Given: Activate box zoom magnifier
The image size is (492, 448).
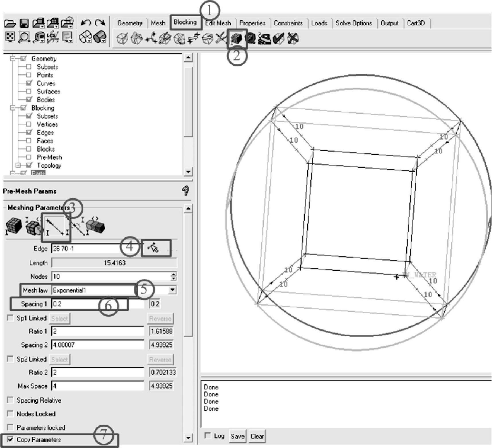Looking at the screenshot, I should [x=24, y=37].
